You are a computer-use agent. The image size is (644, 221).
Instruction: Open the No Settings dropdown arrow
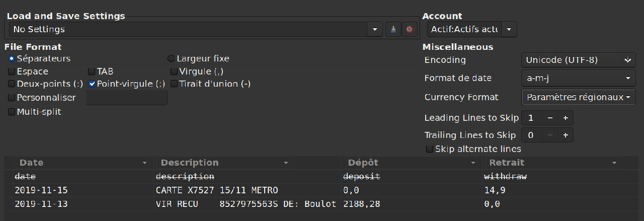374,30
